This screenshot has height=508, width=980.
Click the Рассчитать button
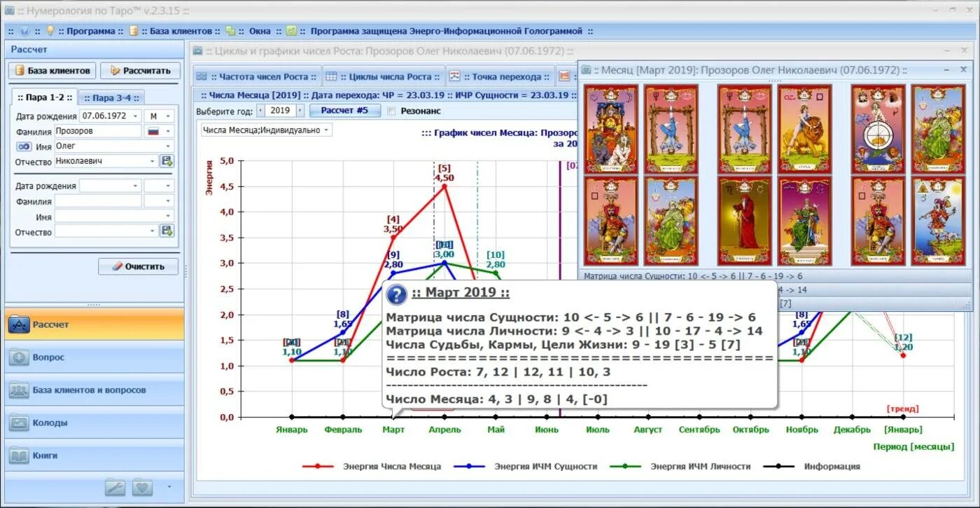pyautogui.click(x=140, y=71)
